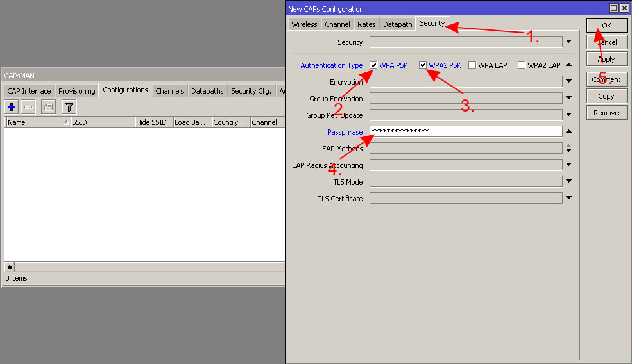Expand the Security dropdown arrow
The image size is (632, 364).
[568, 42]
